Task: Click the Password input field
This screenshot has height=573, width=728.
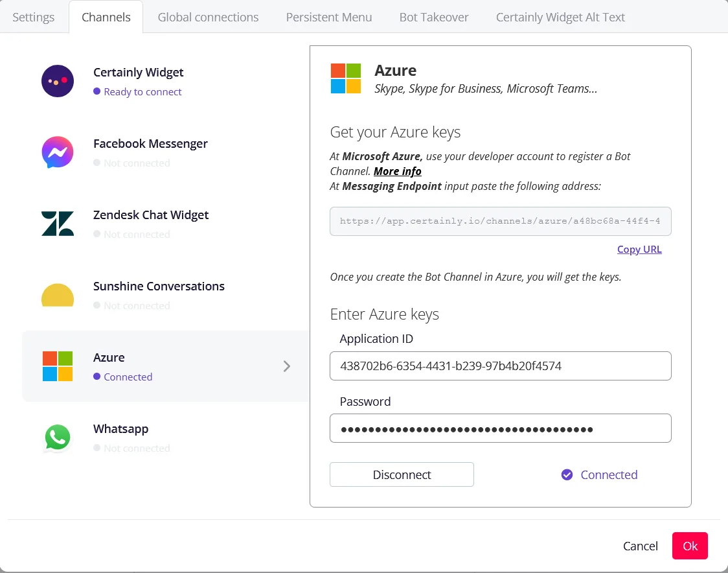Action: pyautogui.click(x=501, y=428)
